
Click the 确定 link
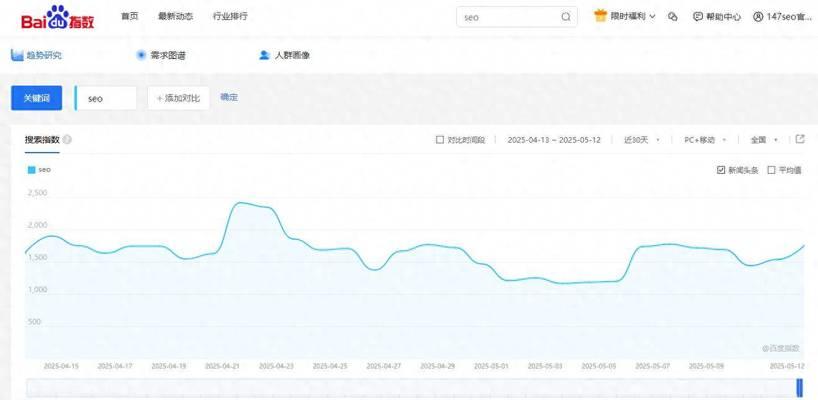(229, 97)
